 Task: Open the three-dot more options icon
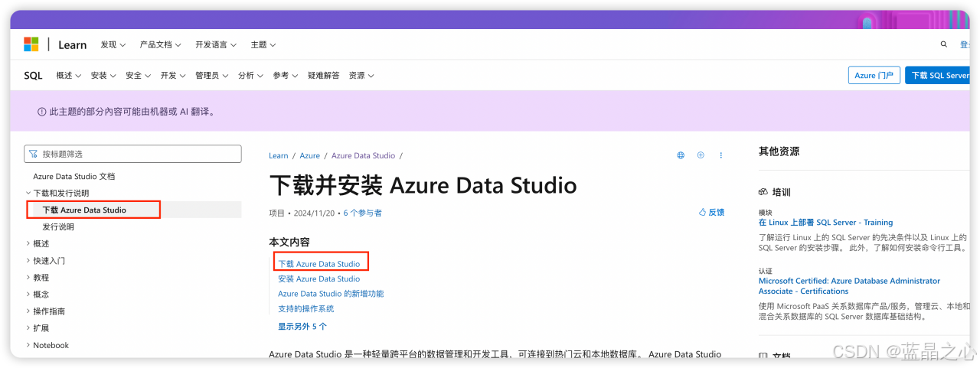(x=720, y=155)
